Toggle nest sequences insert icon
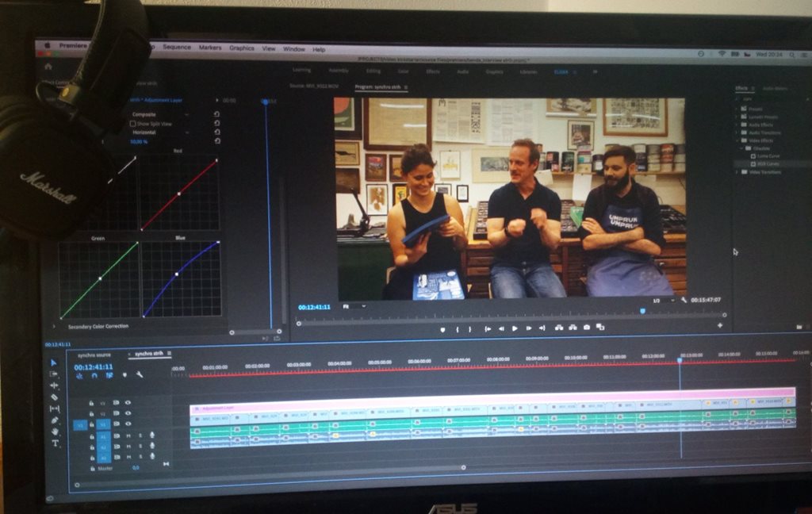Image resolution: width=812 pixels, height=514 pixels. [79, 376]
